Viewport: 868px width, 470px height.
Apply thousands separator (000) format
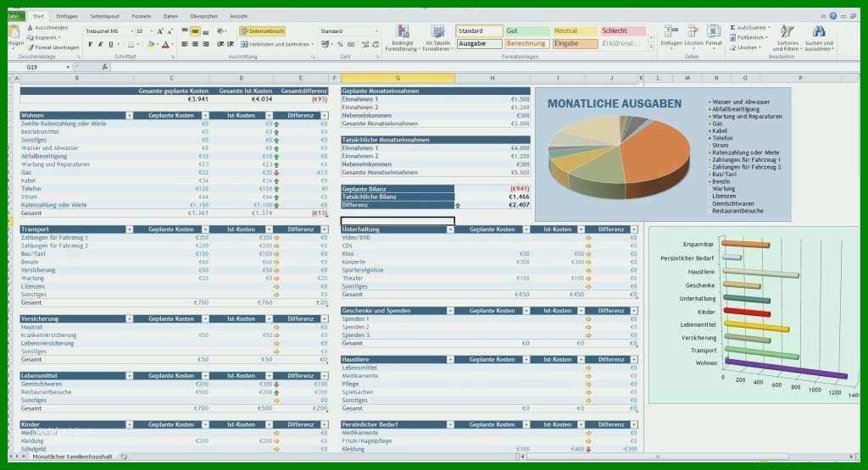[x=350, y=44]
